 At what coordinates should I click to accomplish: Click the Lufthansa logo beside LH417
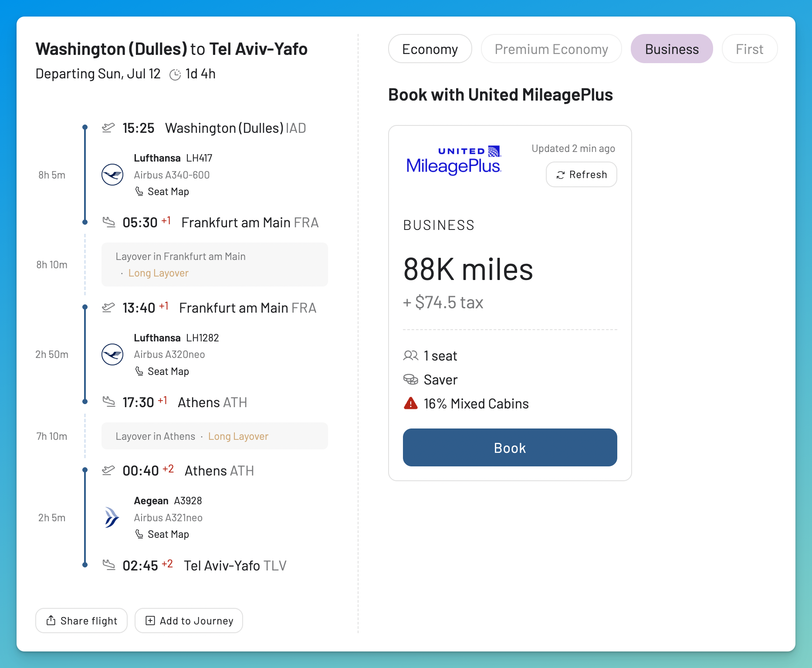112,175
